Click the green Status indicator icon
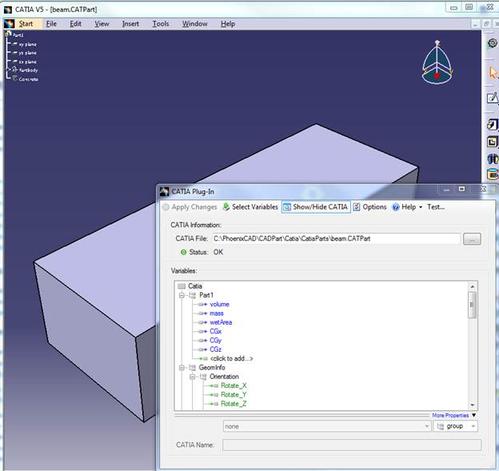 183,252
